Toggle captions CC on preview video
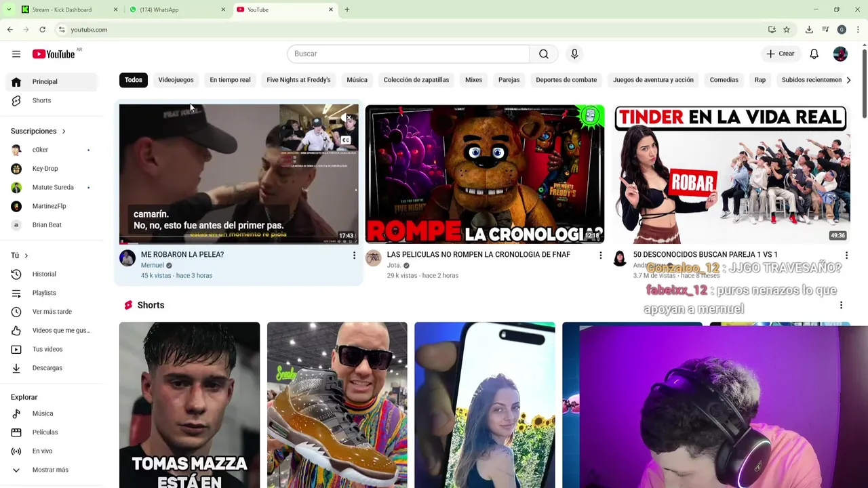868x488 pixels. click(346, 140)
